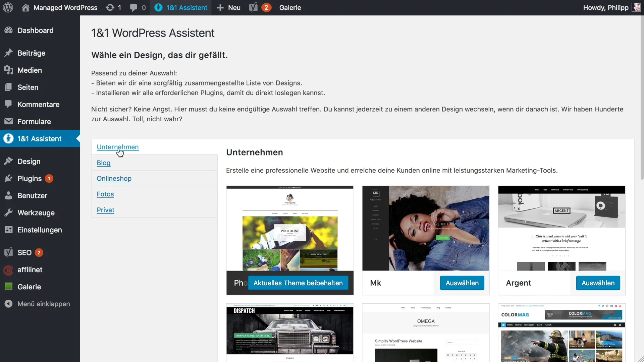
Task: Open the Omega theme preview thumbnail
Action: pos(426,333)
